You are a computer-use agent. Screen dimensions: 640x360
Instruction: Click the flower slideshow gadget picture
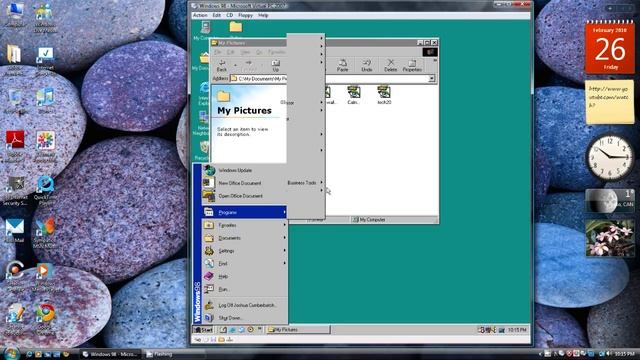click(610, 238)
